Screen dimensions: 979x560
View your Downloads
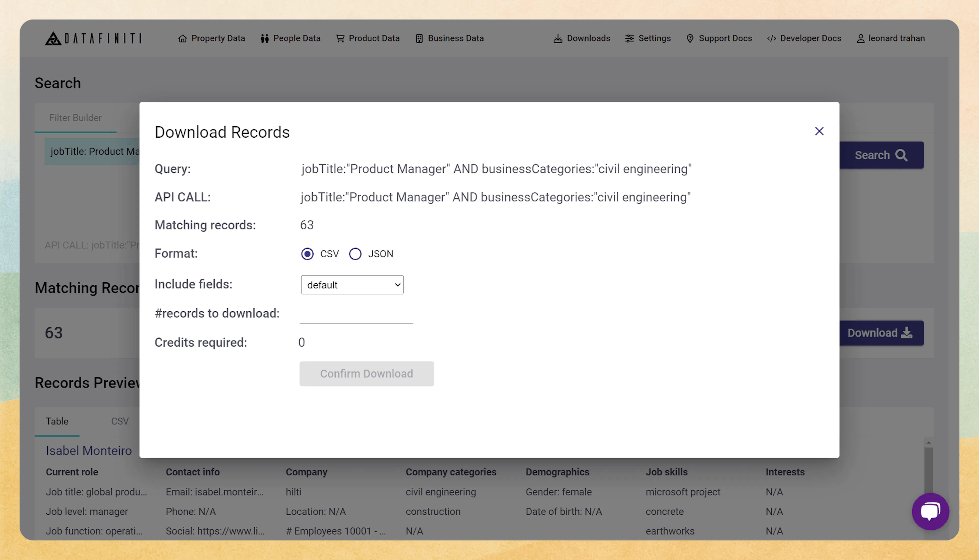tap(582, 38)
